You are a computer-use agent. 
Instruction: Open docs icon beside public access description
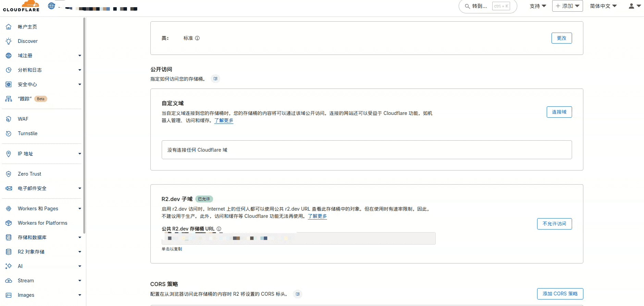tap(215, 79)
